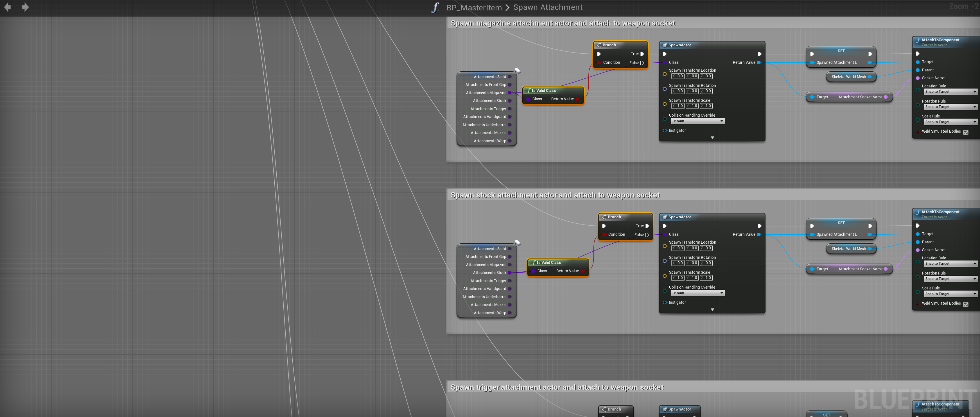The height and width of the screenshot is (417, 980).
Task: Expand advanced pins arrow on stock SpawnActor
Action: click(712, 309)
